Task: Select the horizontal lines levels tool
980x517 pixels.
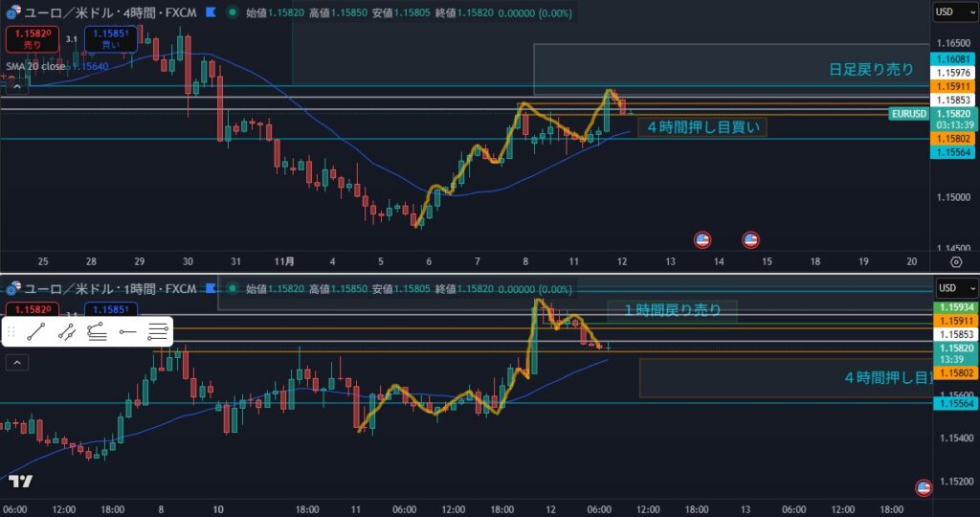Action: pyautogui.click(x=158, y=332)
